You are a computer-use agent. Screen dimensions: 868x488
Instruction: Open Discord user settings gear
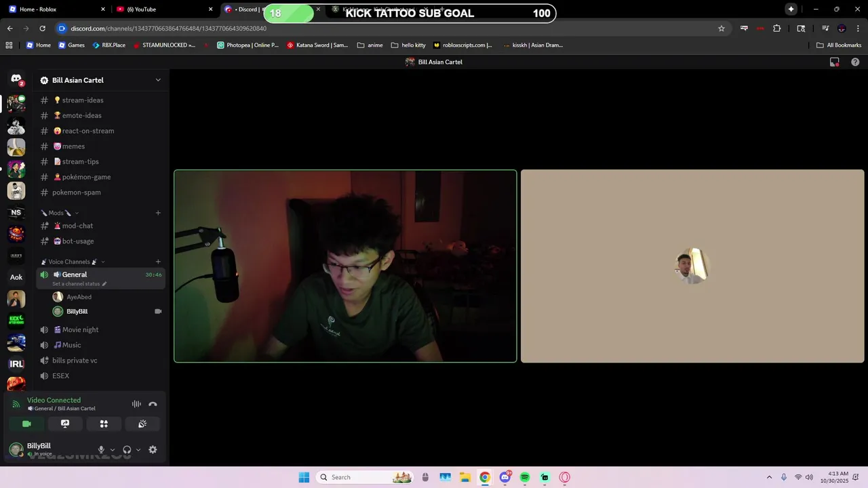[153, 449]
